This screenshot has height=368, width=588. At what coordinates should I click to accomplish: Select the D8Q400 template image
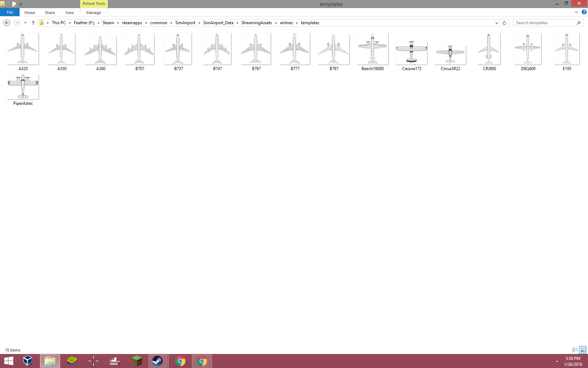point(528,49)
